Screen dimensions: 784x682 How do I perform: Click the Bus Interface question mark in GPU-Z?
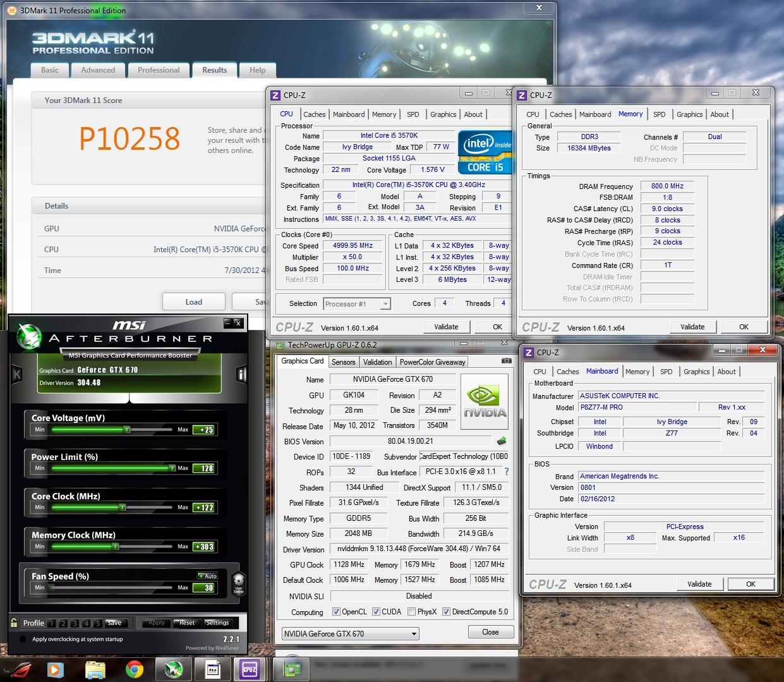pos(506,472)
